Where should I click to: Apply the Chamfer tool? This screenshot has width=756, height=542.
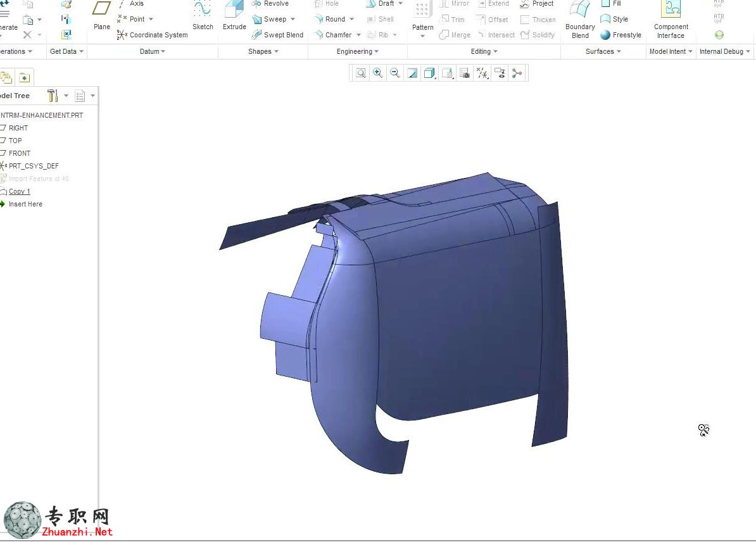pyautogui.click(x=332, y=35)
